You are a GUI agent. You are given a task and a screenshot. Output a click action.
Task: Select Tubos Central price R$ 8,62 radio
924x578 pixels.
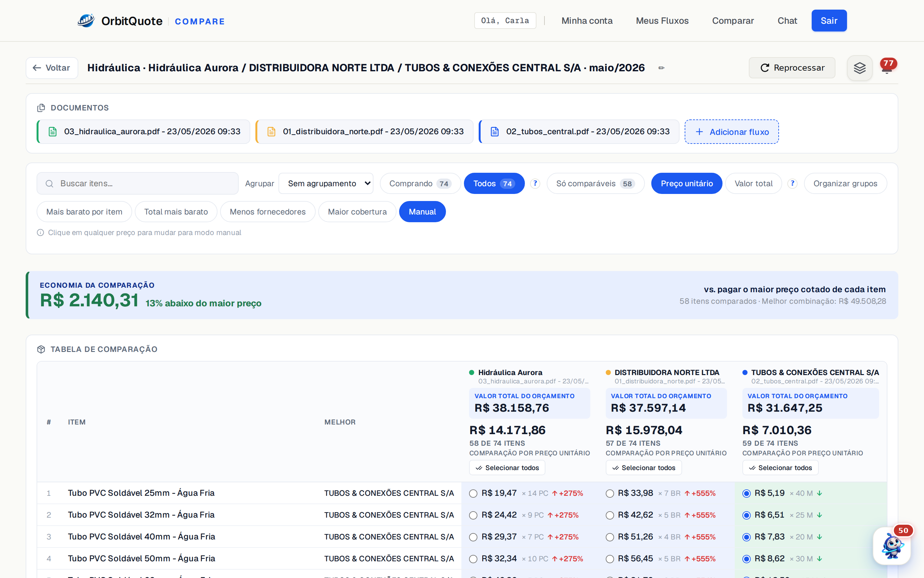pos(747,559)
